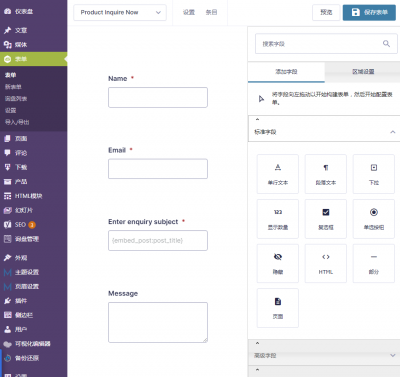400x377 pixels.
Task: Open the Settings (设置) submenu under Forms
Action: pyautogui.click(x=11, y=110)
